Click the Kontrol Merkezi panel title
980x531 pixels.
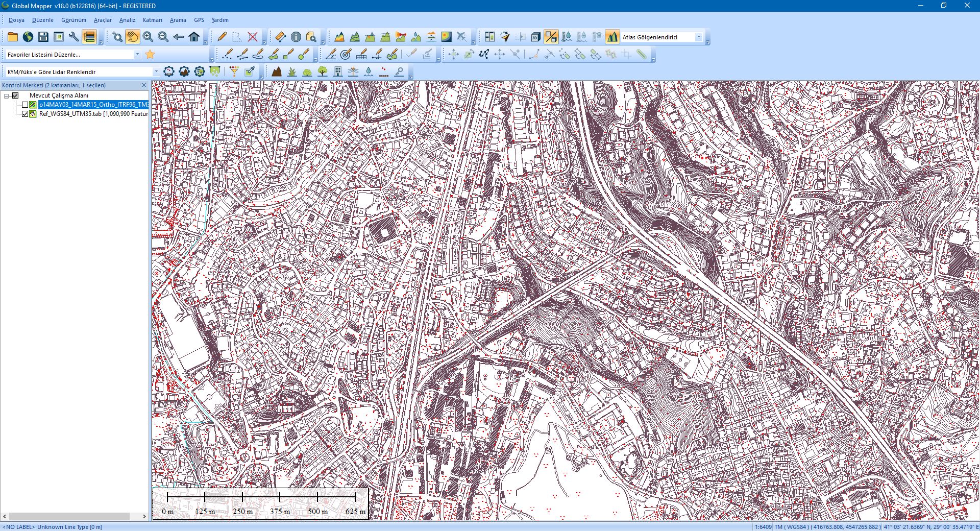coord(54,85)
